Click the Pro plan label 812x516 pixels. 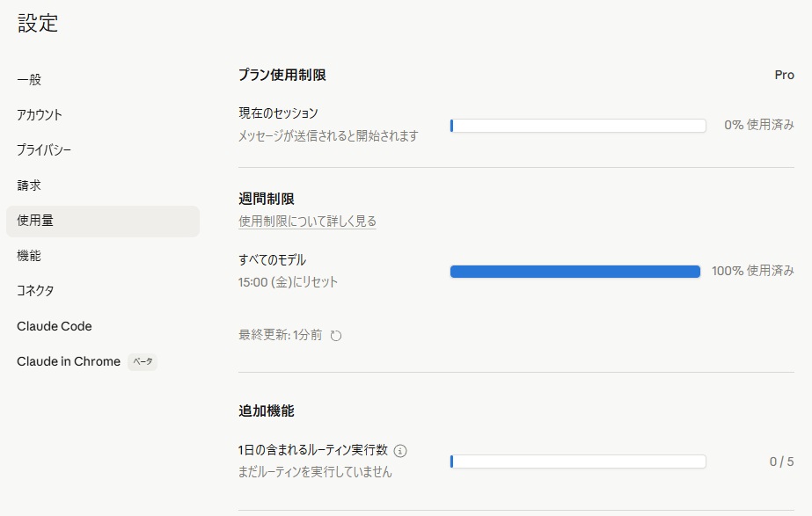[784, 76]
